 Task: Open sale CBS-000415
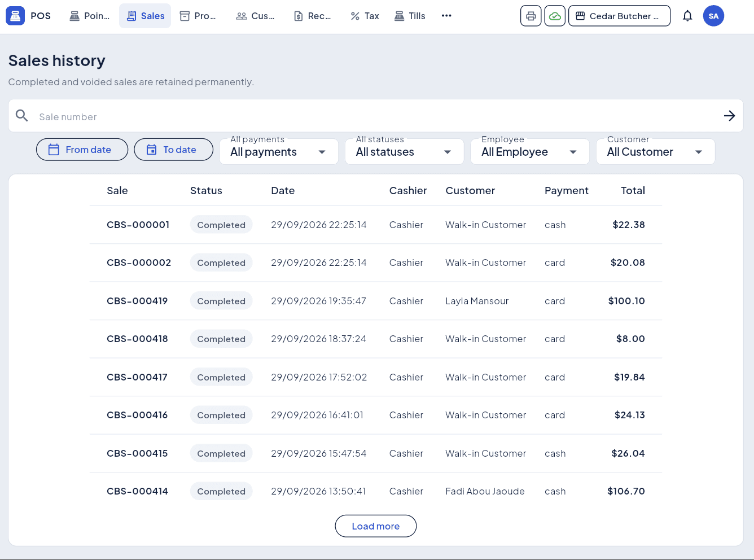137,453
